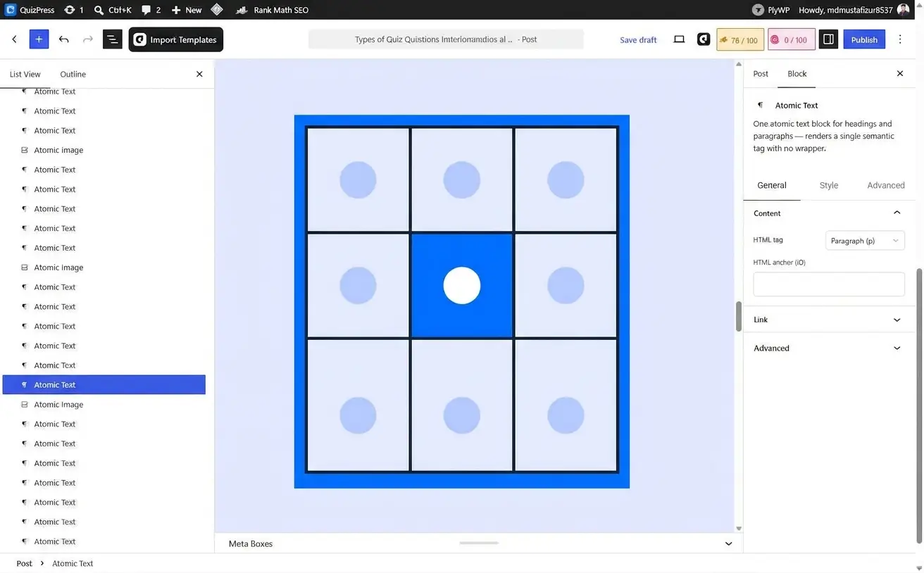Open Rank Math score 76 / 100
924x573 pixels.
coord(740,39)
